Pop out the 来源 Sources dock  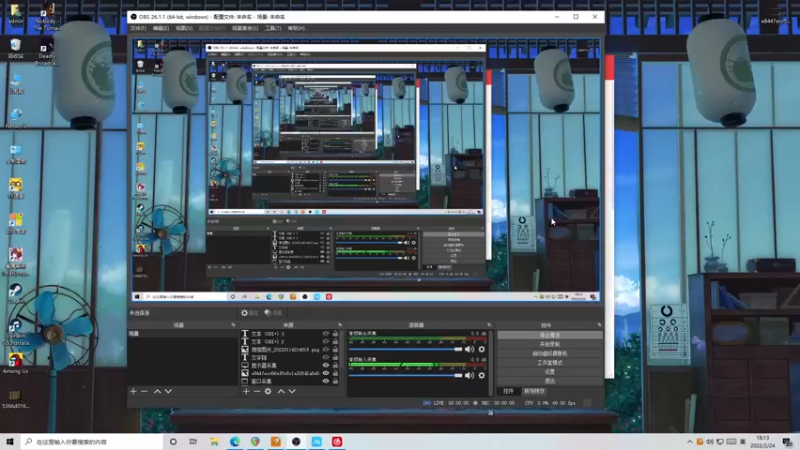(340, 325)
